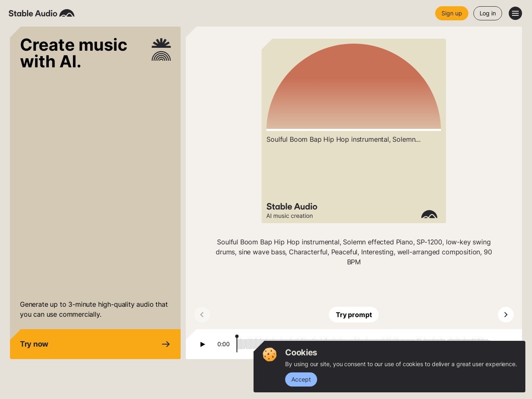Click the album artwork thumbnail

(x=354, y=85)
